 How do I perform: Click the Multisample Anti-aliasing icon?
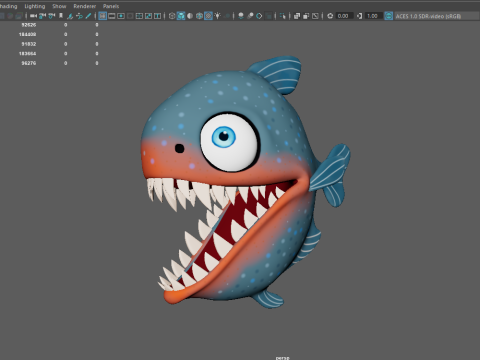pos(259,16)
